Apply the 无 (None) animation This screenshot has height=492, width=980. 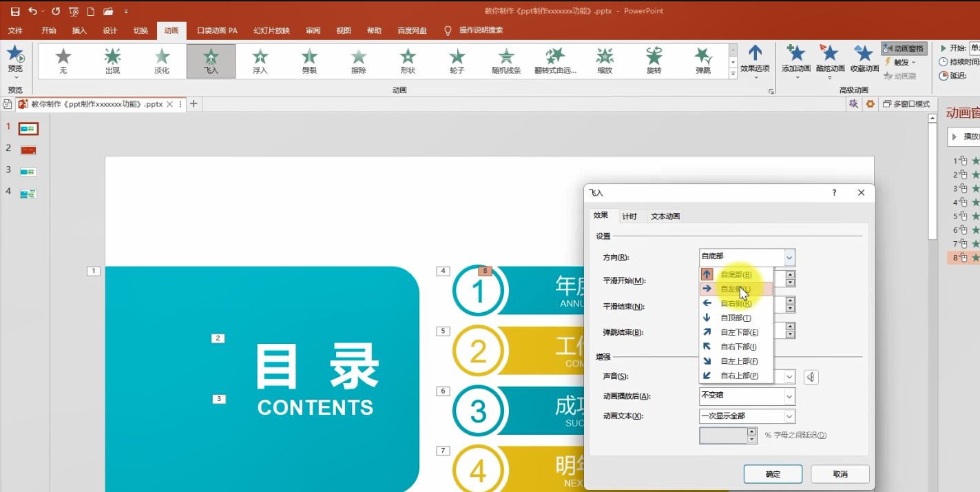tap(63, 61)
